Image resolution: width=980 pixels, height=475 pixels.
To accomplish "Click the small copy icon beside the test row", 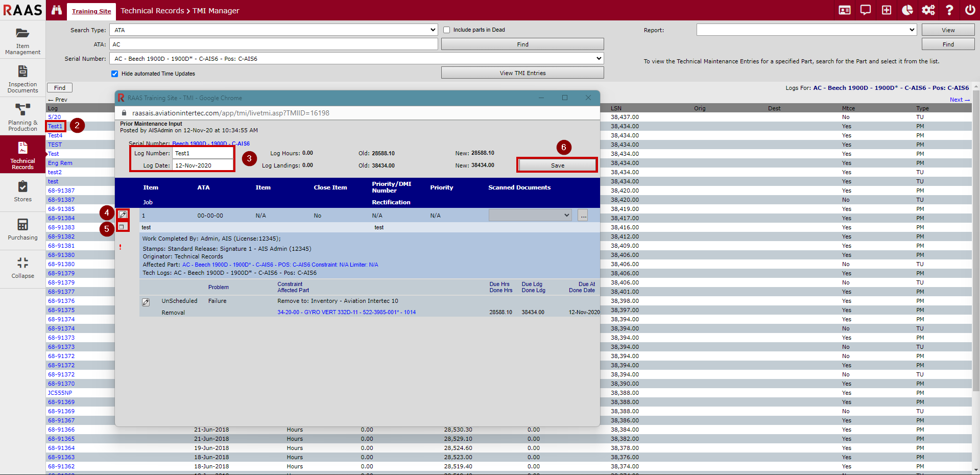I will [122, 226].
